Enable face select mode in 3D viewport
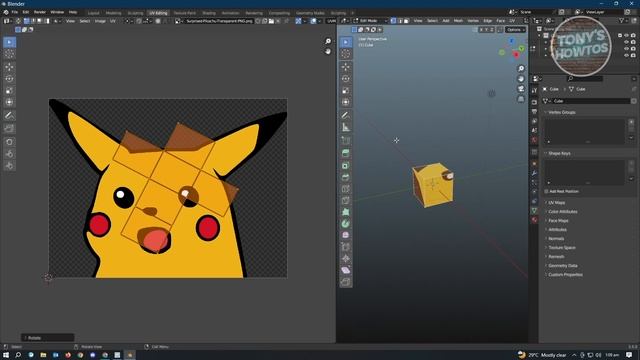 (406, 20)
